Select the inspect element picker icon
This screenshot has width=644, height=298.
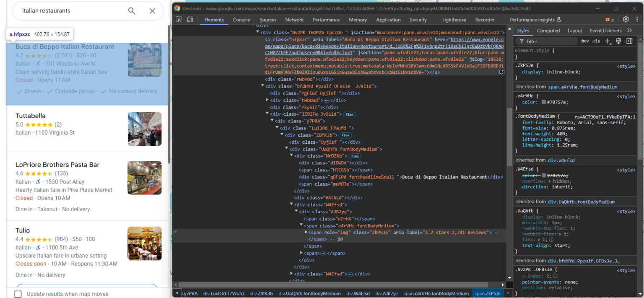tap(179, 19)
